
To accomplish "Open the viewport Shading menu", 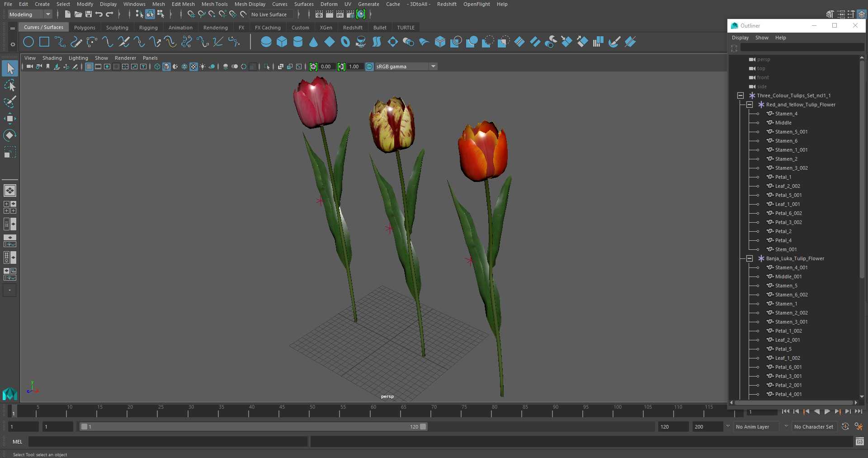I will pos(52,58).
